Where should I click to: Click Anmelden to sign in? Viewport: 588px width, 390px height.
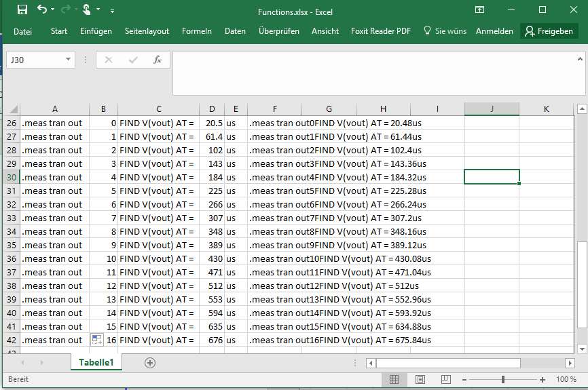point(494,31)
